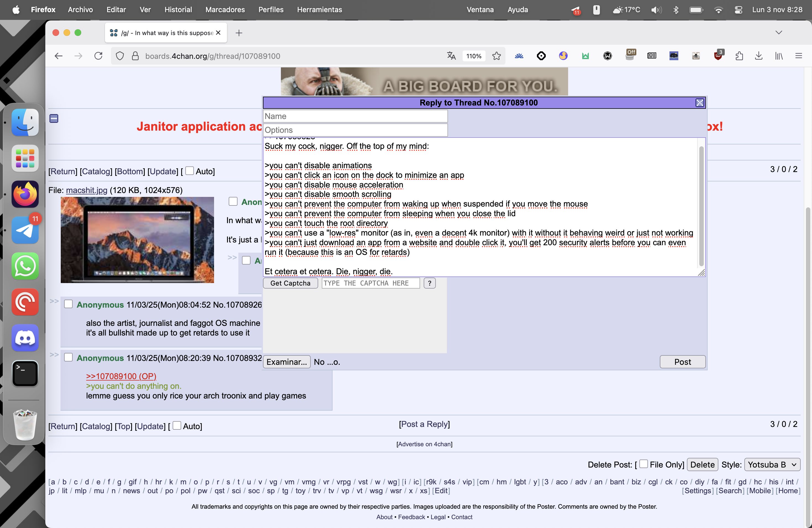Enable the top Auto update checkbox
The image size is (812, 528).
[x=189, y=171]
